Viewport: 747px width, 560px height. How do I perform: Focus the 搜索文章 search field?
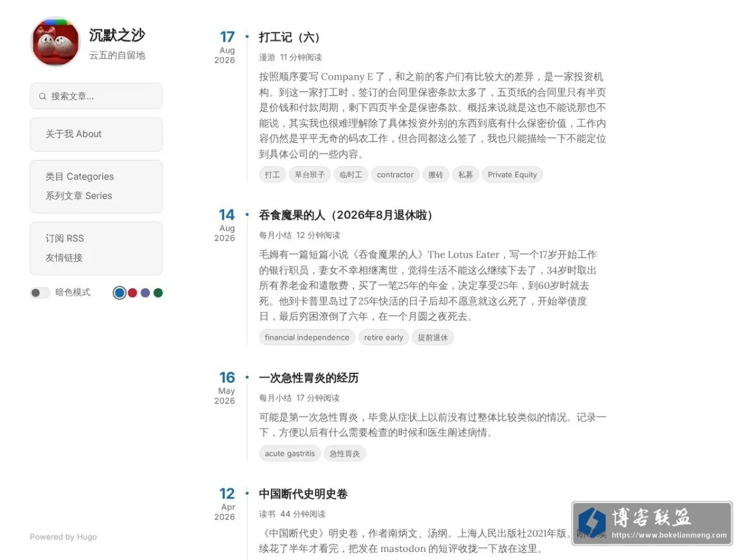click(x=96, y=96)
